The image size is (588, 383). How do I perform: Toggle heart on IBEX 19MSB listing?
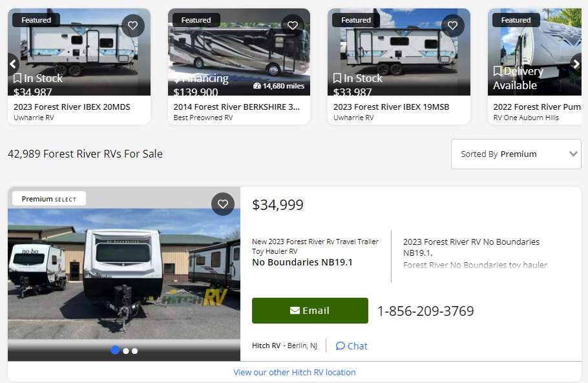(452, 26)
